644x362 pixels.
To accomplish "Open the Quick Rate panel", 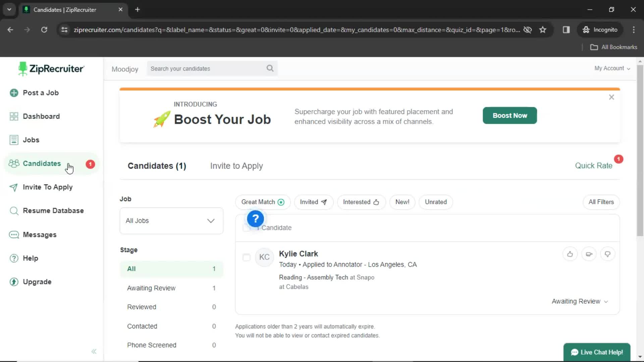I will [594, 165].
